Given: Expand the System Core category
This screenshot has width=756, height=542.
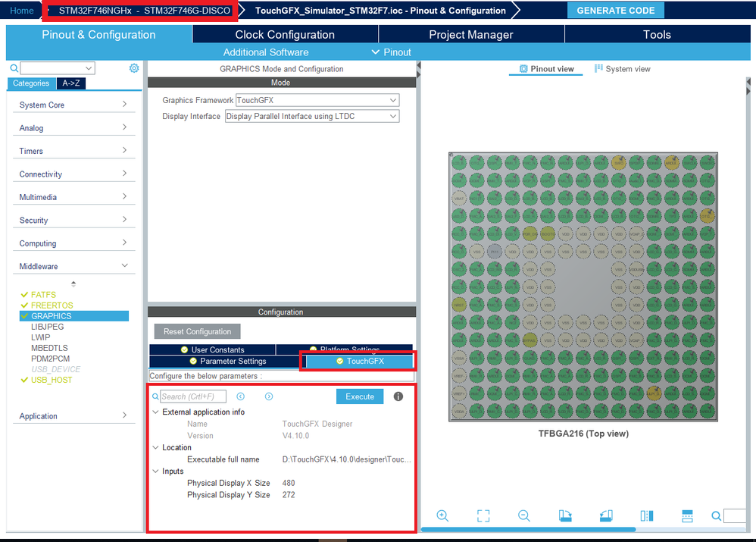Looking at the screenshot, I should 73,105.
